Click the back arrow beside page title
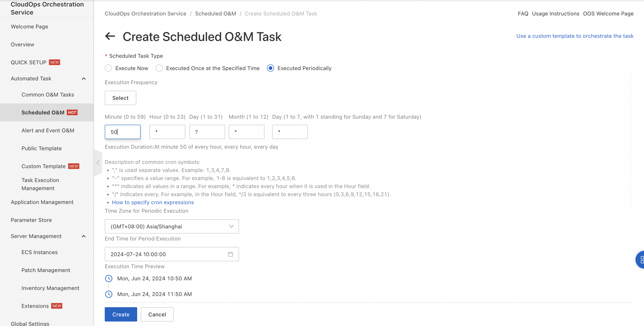Viewport: 644px width, 326px height. 110,36
